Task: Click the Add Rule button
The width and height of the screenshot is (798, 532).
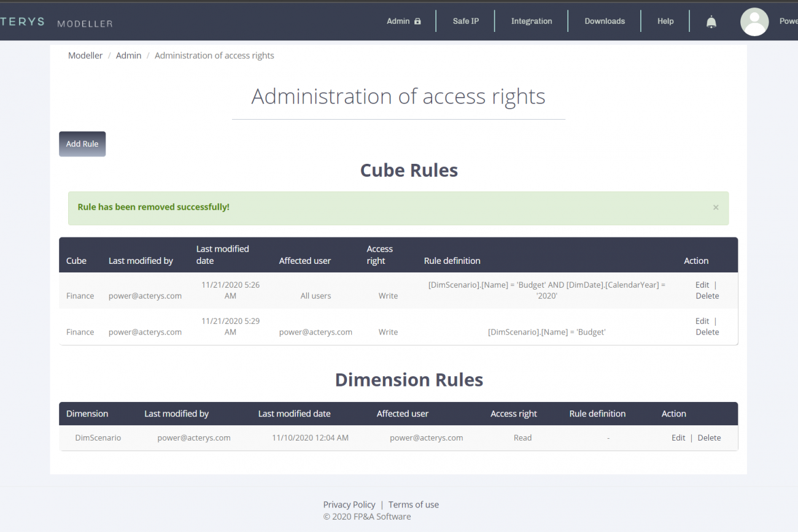Action: click(x=82, y=144)
